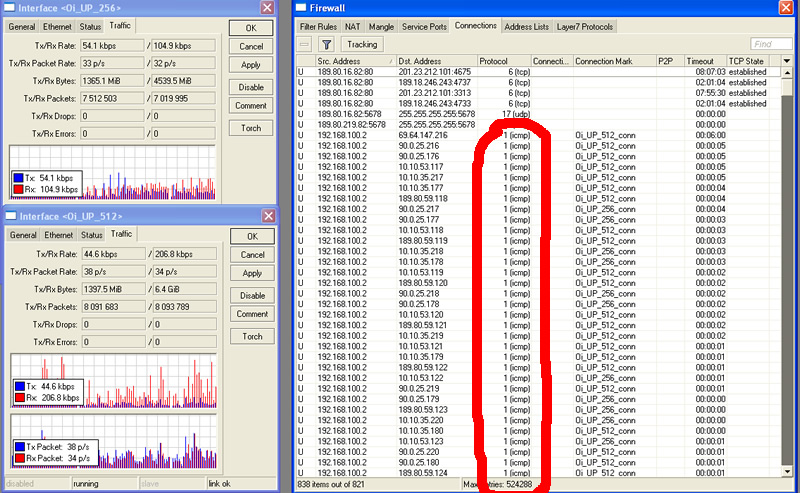Select the Connections tab
The image size is (800, 493).
tap(476, 26)
